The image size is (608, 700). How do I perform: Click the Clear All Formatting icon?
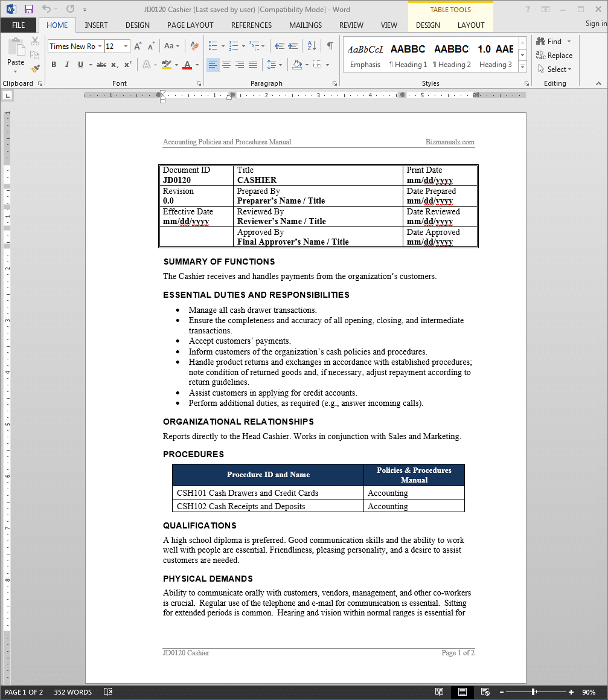pos(194,46)
